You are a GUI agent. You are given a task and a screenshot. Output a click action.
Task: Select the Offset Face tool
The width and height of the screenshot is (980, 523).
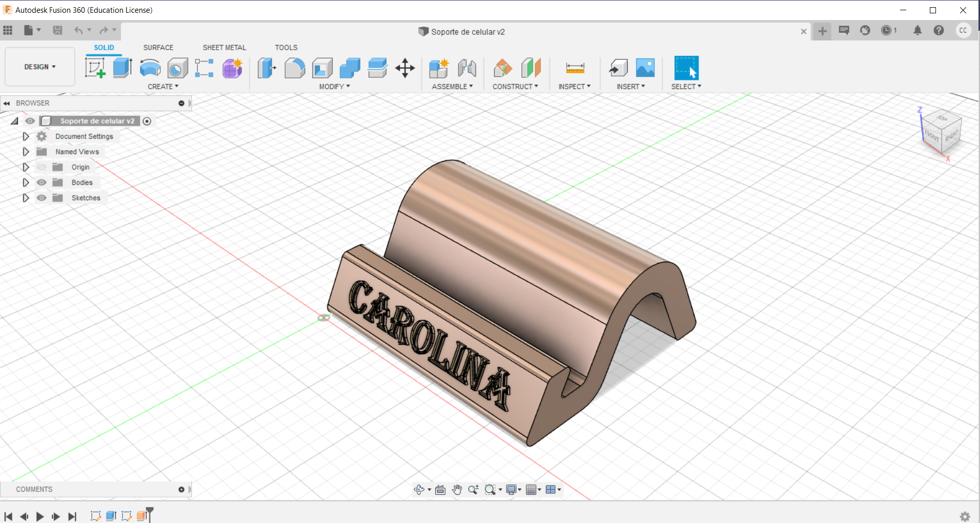coord(377,68)
